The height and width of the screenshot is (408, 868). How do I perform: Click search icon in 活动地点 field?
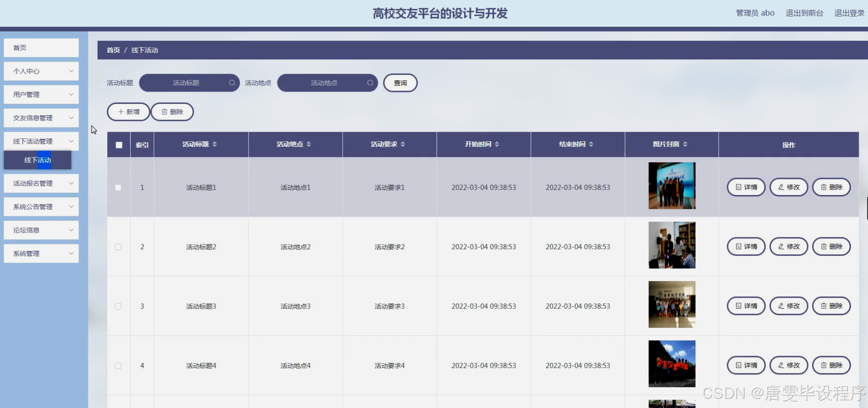click(370, 83)
